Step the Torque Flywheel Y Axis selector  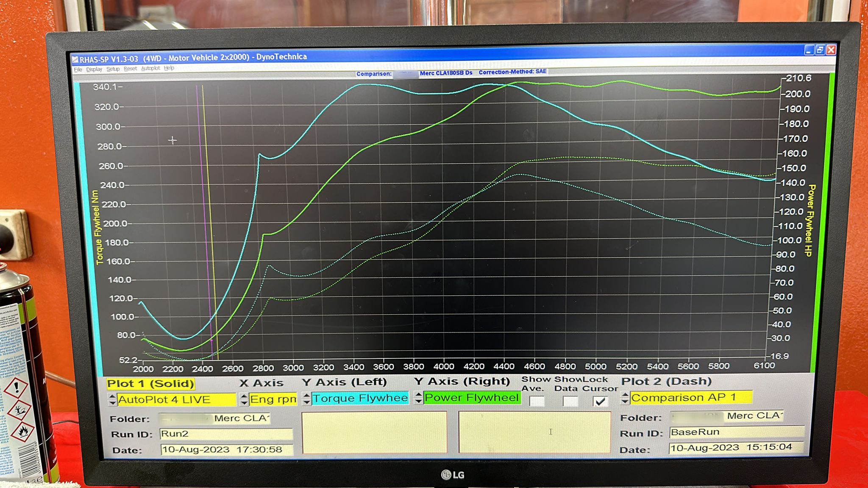point(306,398)
